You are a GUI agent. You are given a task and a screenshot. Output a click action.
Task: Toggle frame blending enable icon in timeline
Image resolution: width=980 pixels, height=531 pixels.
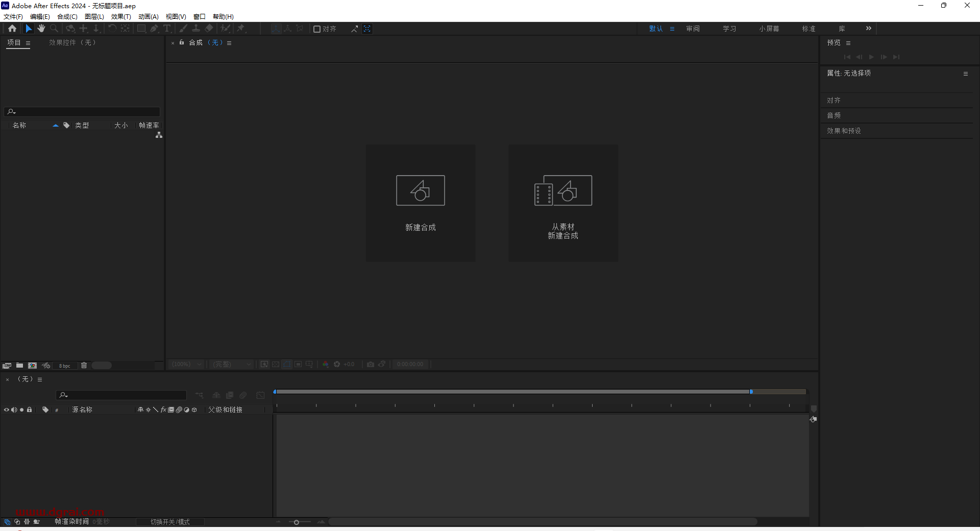[x=230, y=395]
